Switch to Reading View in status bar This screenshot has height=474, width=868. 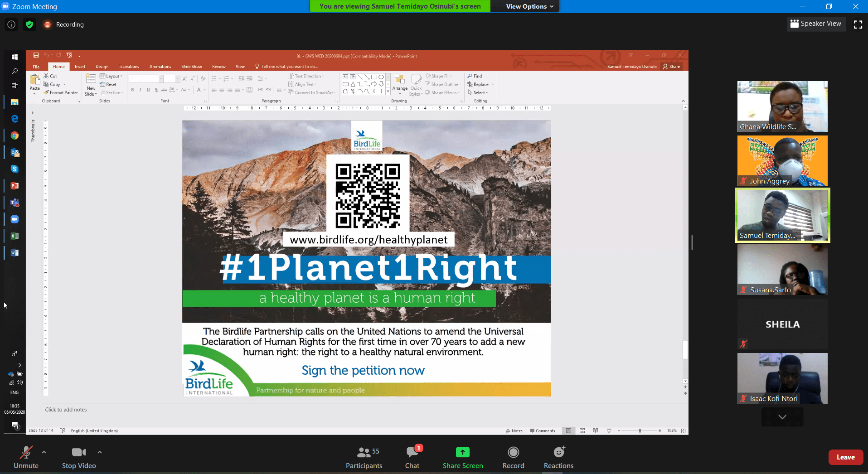596,430
